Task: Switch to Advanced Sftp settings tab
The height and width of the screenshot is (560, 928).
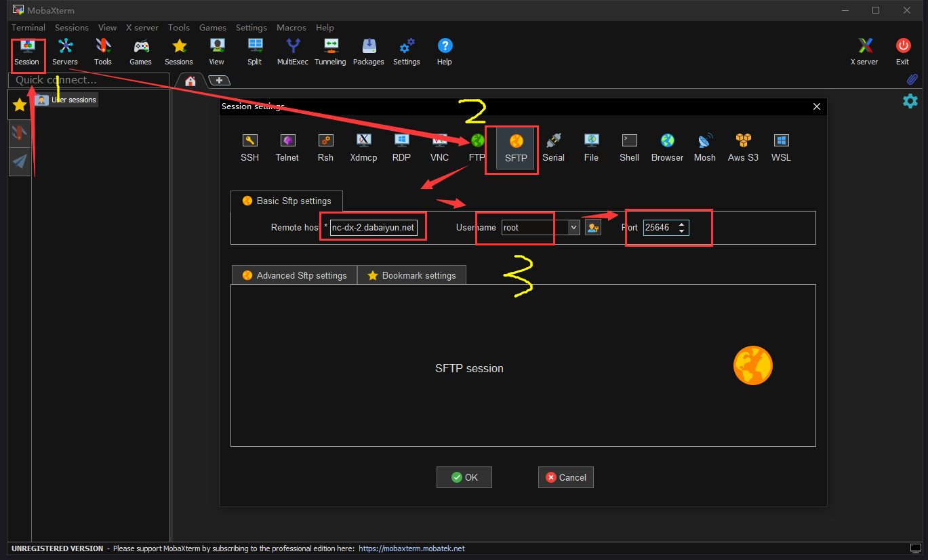Action: click(294, 275)
